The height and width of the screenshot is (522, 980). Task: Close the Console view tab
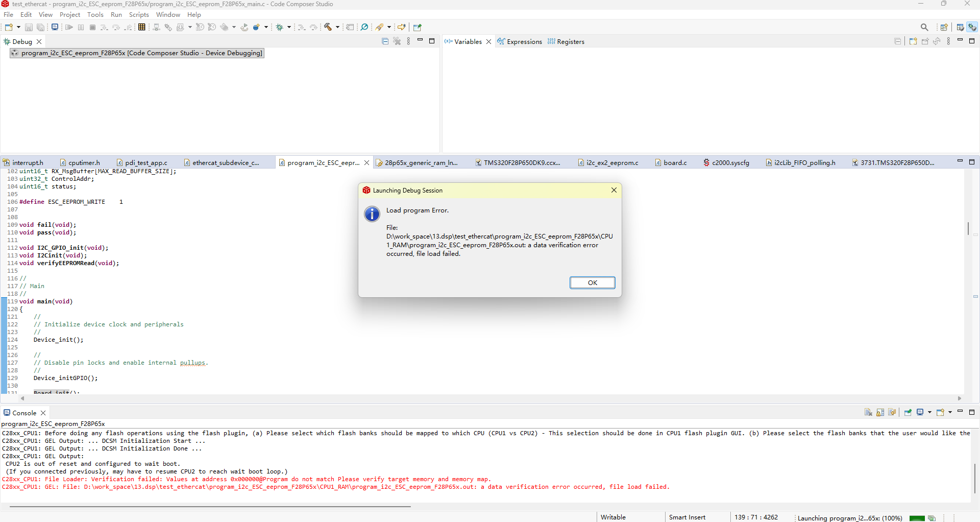click(43, 413)
